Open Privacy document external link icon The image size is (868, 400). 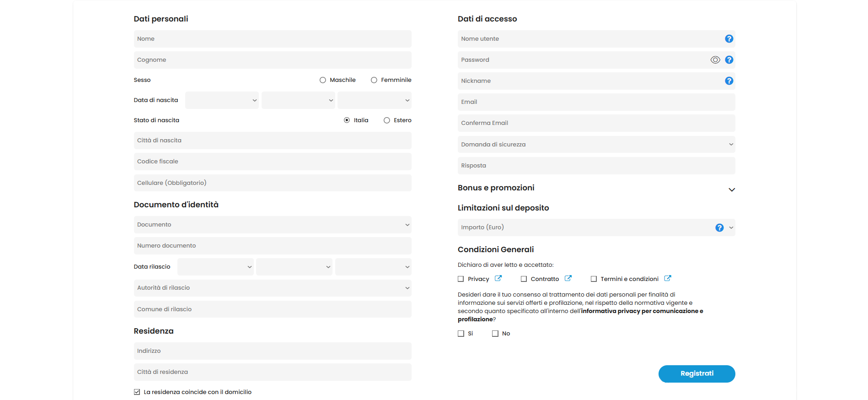(498, 278)
